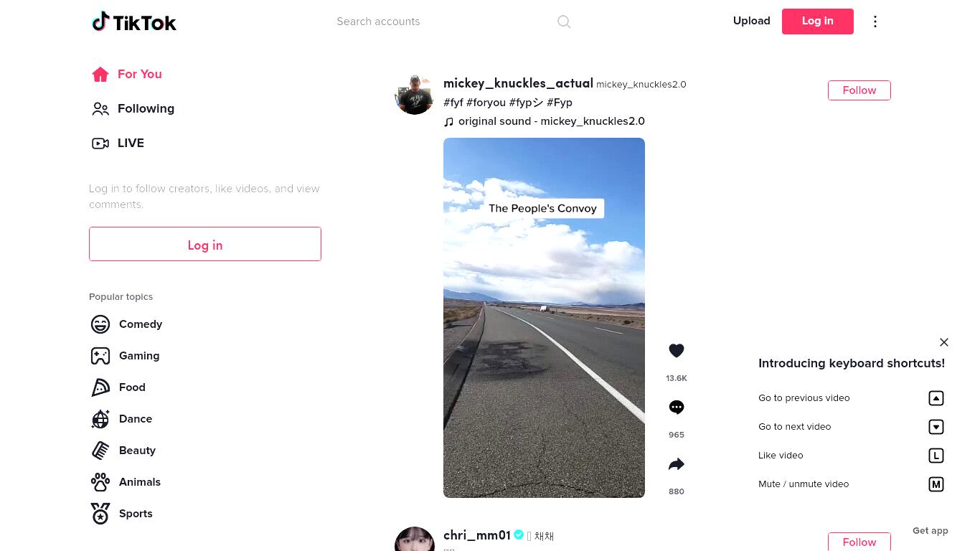Open the LIVE section
The height and width of the screenshot is (551, 980).
[x=118, y=143]
